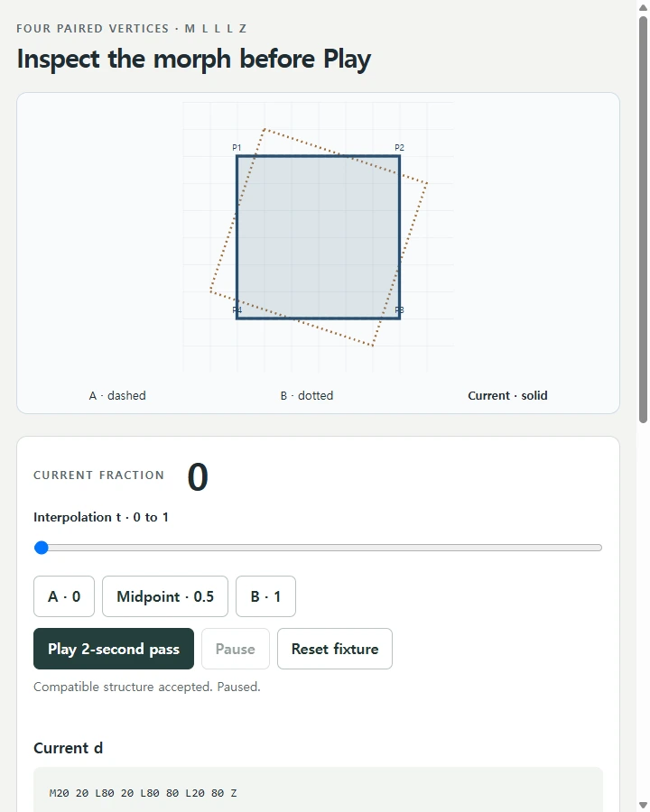Click the scrollbar down arrow

click(644, 806)
